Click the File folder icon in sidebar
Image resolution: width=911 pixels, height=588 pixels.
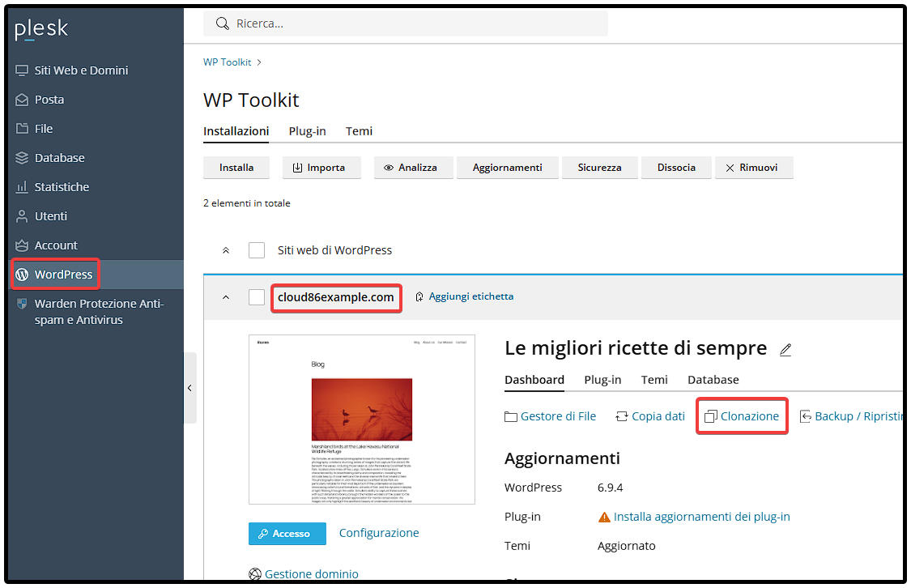point(22,129)
